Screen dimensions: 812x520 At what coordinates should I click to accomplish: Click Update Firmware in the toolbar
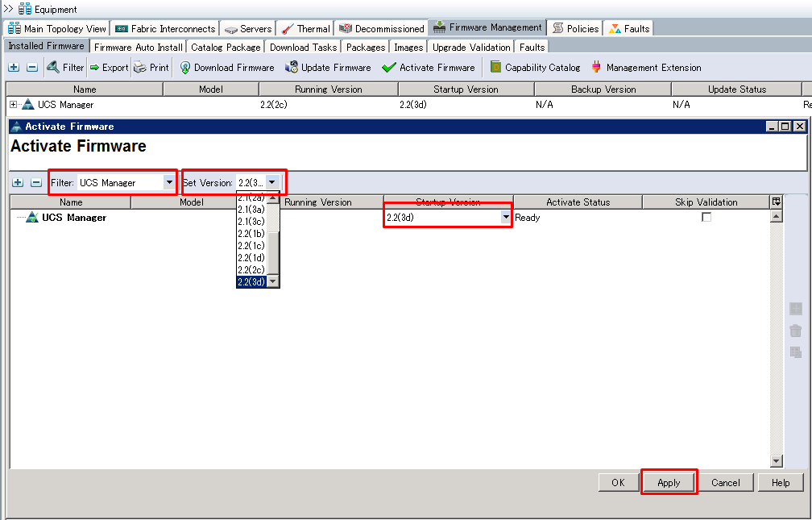point(328,68)
